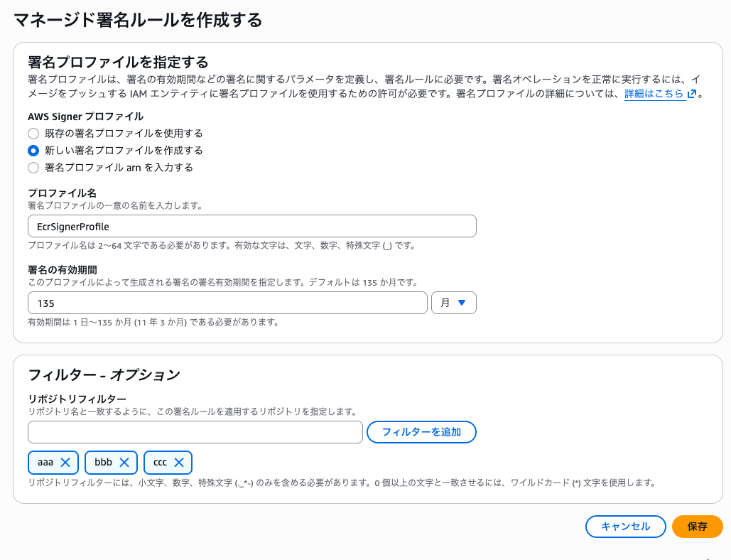
Task: Select 既存の署名プロファイルを使用する option
Action: pyautogui.click(x=33, y=133)
